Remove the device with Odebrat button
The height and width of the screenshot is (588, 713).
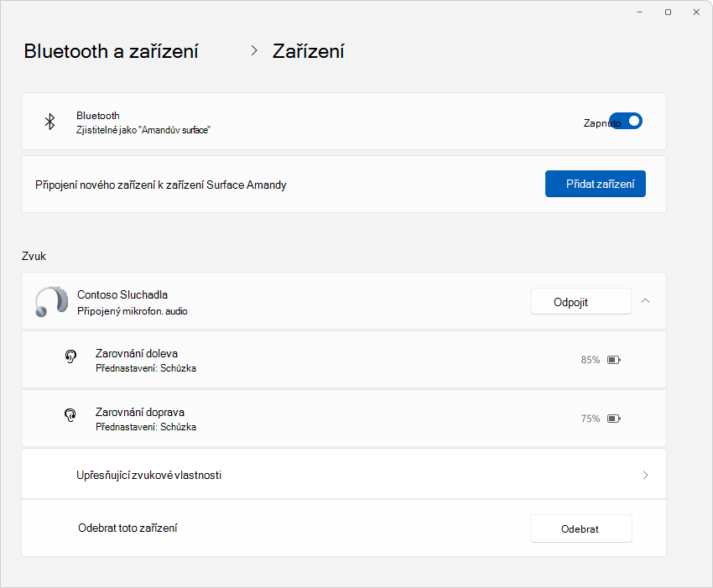tap(581, 528)
